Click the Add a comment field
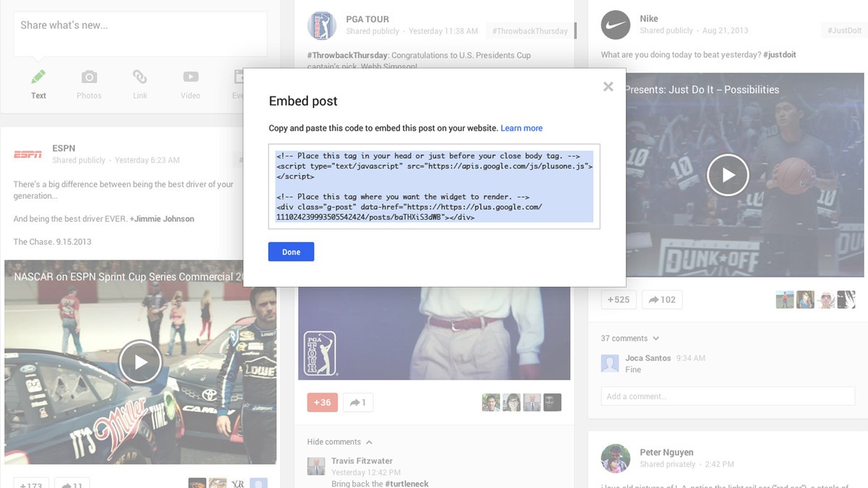 (728, 396)
